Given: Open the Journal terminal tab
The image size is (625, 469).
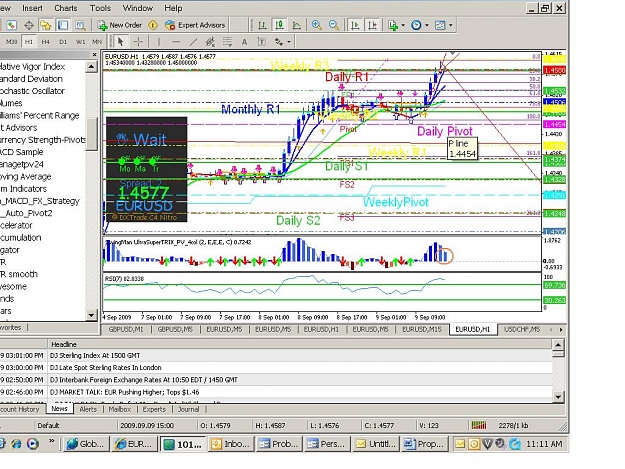Looking at the screenshot, I should coord(188,409).
